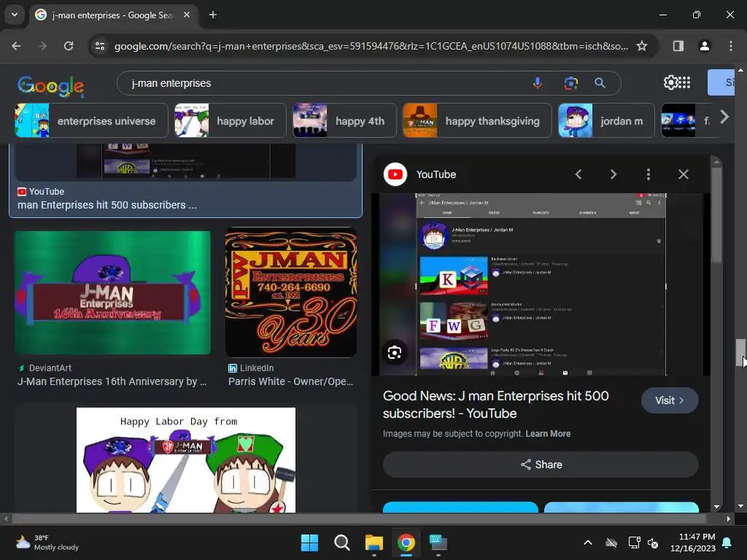Open Windows taskbar search

(341, 542)
